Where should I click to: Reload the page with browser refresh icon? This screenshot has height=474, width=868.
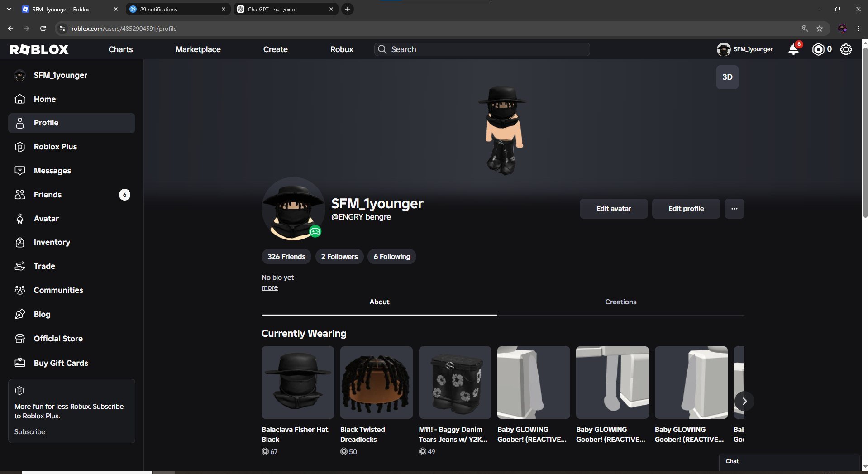point(43,29)
